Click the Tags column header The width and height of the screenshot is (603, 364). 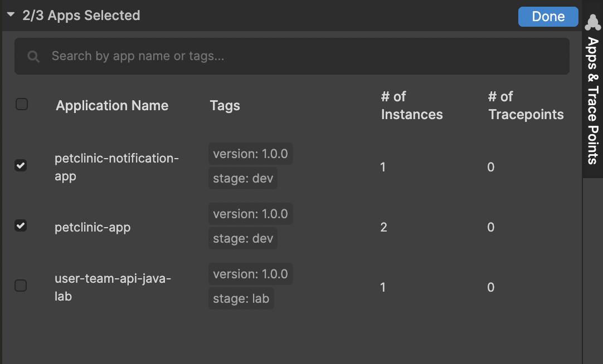(x=225, y=106)
